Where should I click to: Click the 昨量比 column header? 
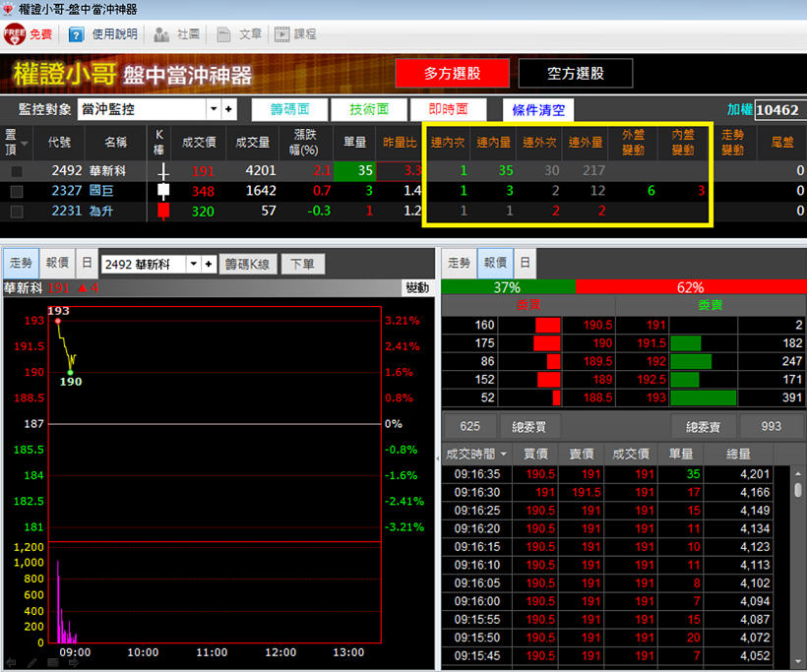400,143
